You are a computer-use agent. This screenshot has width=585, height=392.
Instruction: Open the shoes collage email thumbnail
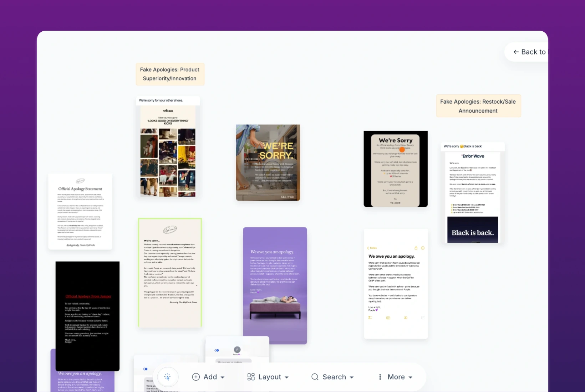(x=168, y=146)
